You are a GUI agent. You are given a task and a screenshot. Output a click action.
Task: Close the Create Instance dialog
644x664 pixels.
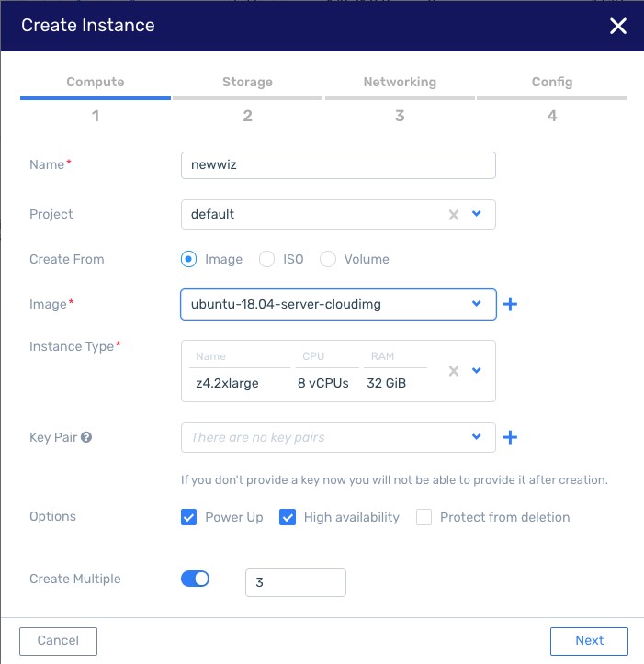coord(617,26)
